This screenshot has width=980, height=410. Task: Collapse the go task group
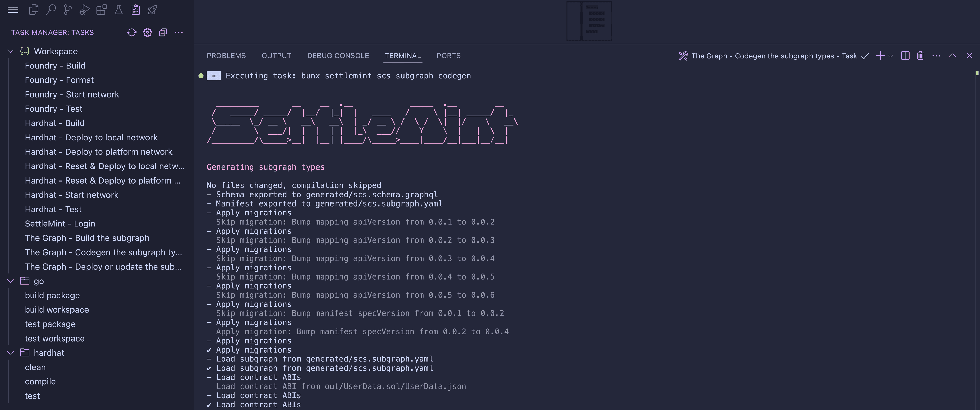tap(11, 281)
